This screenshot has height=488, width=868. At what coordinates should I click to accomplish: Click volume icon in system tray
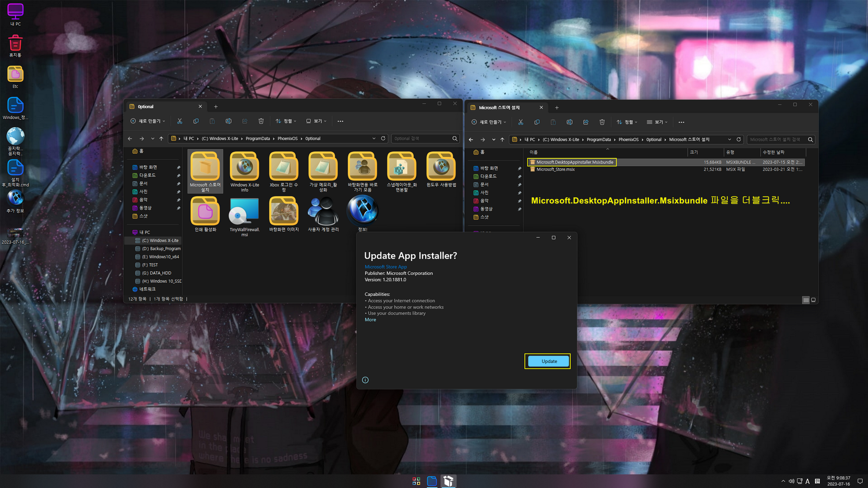[791, 481]
